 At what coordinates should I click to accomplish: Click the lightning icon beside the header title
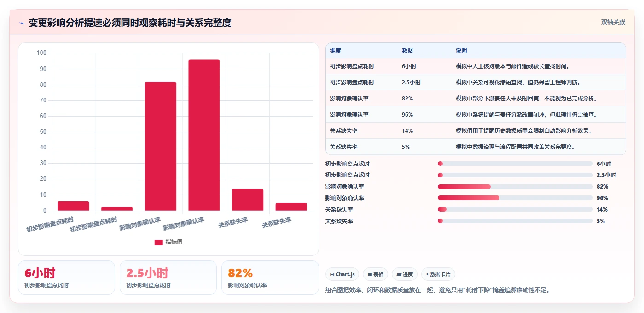click(22, 23)
